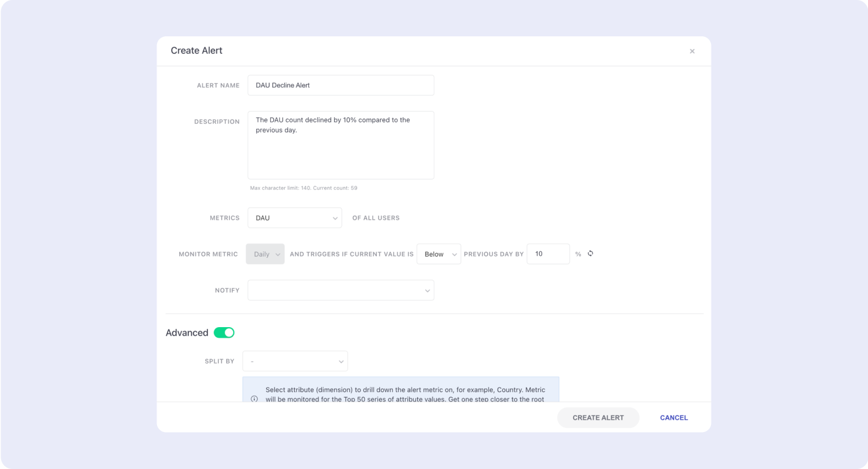Click the percentage value field showing 10
Screen dimensions: 868x469
coord(548,254)
